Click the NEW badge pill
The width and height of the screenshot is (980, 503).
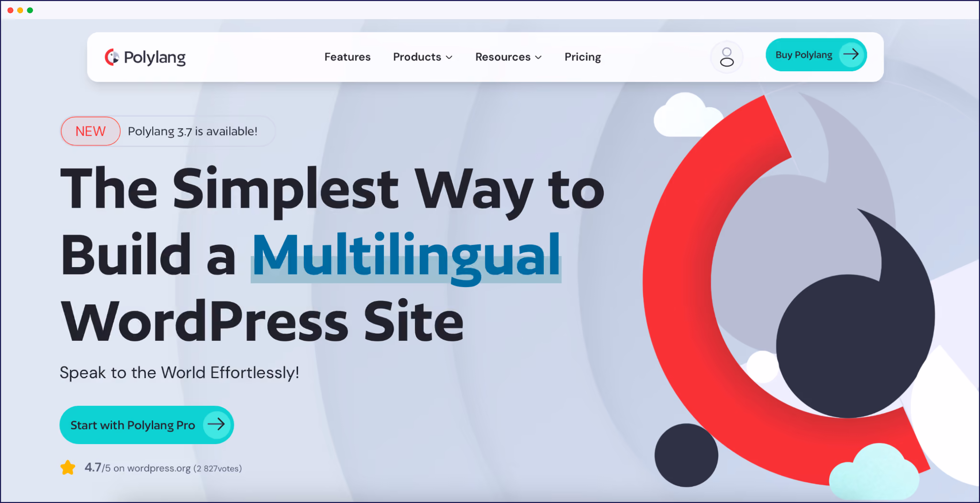[x=90, y=131]
